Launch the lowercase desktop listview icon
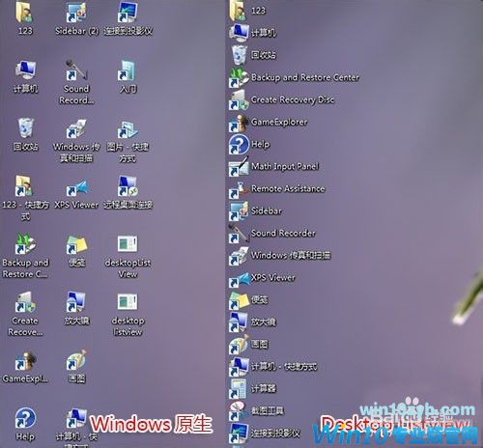This screenshot has height=448, width=483. tap(128, 302)
